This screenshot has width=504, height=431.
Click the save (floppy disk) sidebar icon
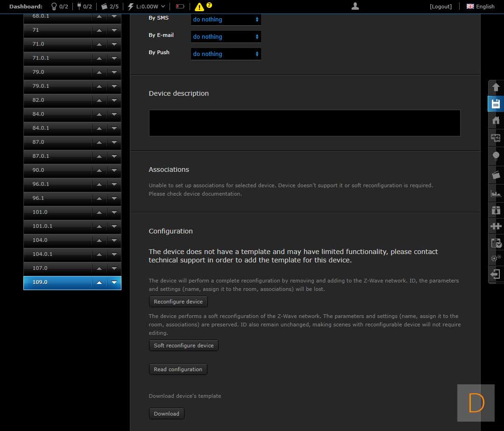point(496,104)
